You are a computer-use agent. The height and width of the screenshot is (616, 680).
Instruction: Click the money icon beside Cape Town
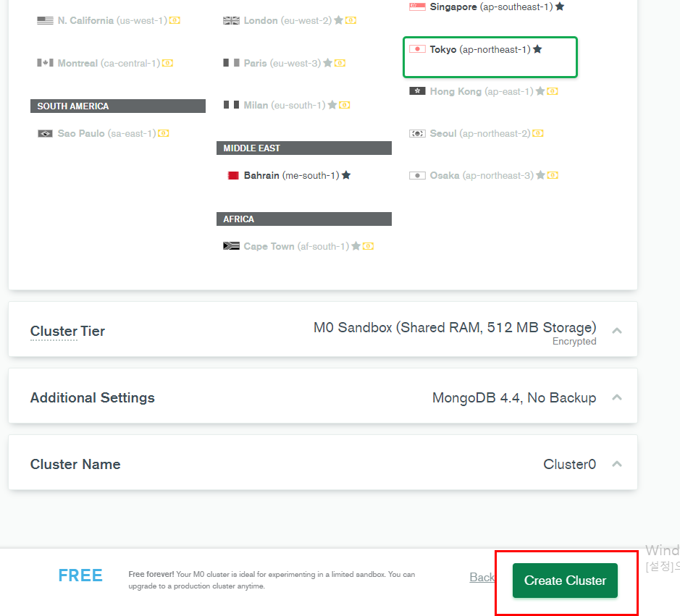tap(368, 246)
